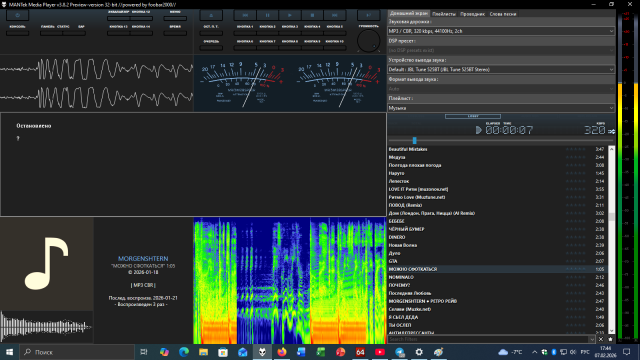Click the КНОПКА 1 button
640x360 pixels.
pyautogui.click(x=245, y=33)
